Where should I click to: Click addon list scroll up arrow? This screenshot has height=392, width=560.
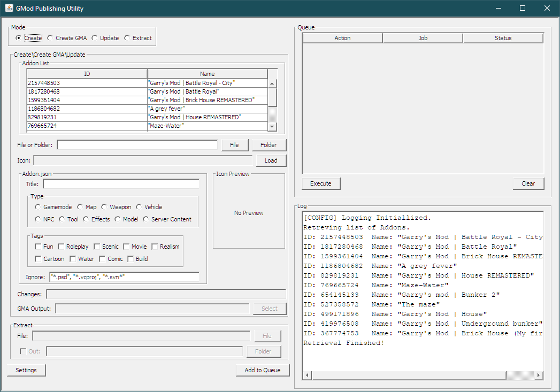(x=272, y=83)
